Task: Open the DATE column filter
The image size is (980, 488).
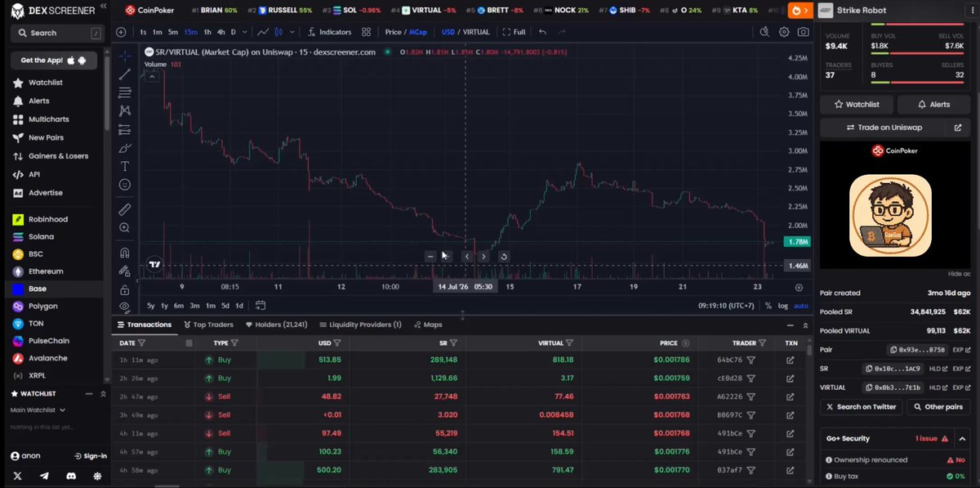Action: click(141, 343)
